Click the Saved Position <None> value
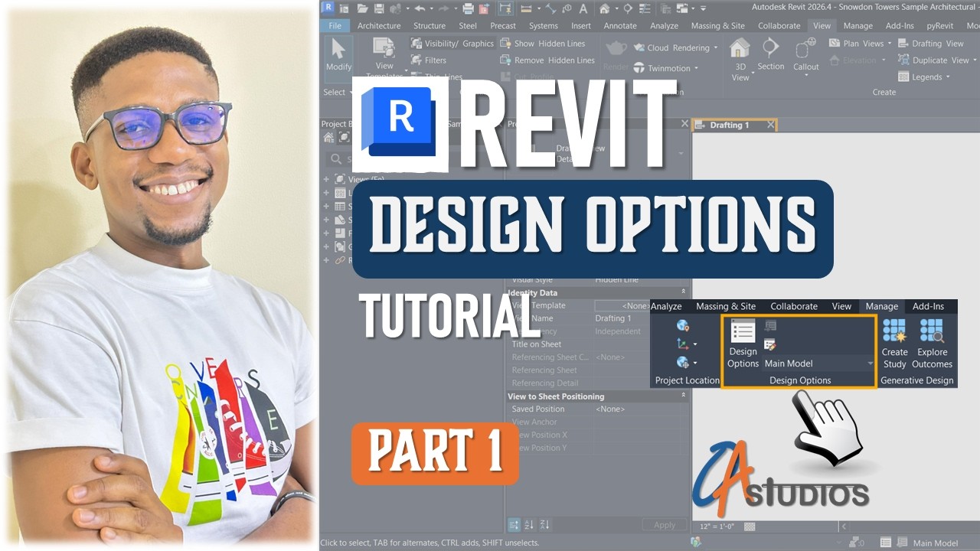 point(610,409)
